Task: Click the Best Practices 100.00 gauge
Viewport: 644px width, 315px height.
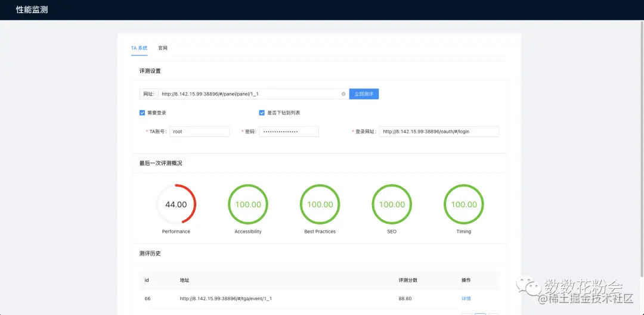Action: pyautogui.click(x=320, y=204)
